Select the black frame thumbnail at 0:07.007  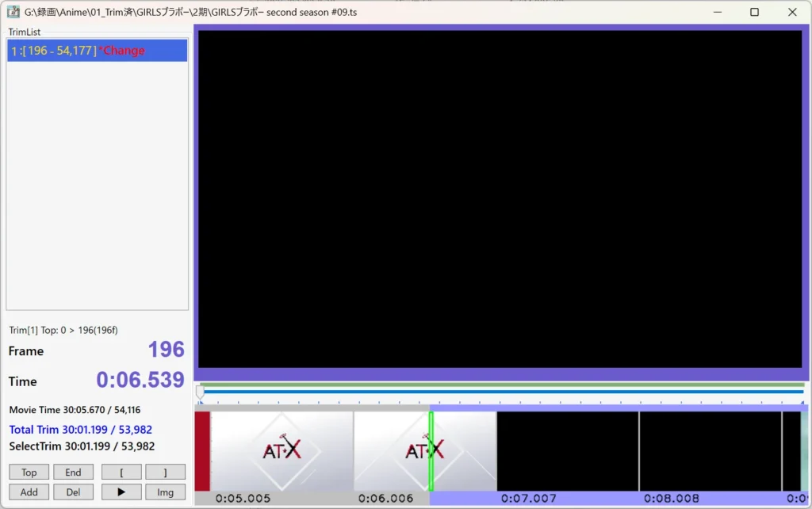[x=567, y=451]
